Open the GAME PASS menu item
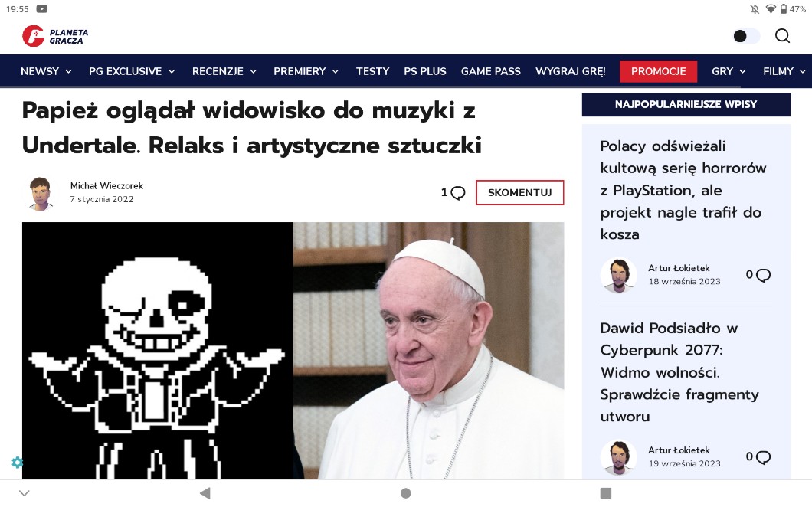Screen dimensions: 812x507 tap(490, 71)
